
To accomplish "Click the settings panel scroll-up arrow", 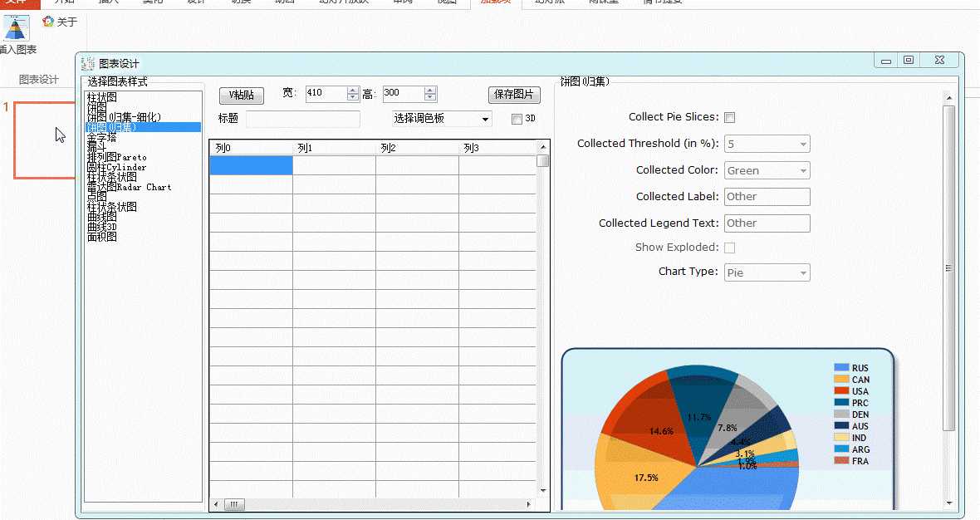I will click(x=948, y=98).
